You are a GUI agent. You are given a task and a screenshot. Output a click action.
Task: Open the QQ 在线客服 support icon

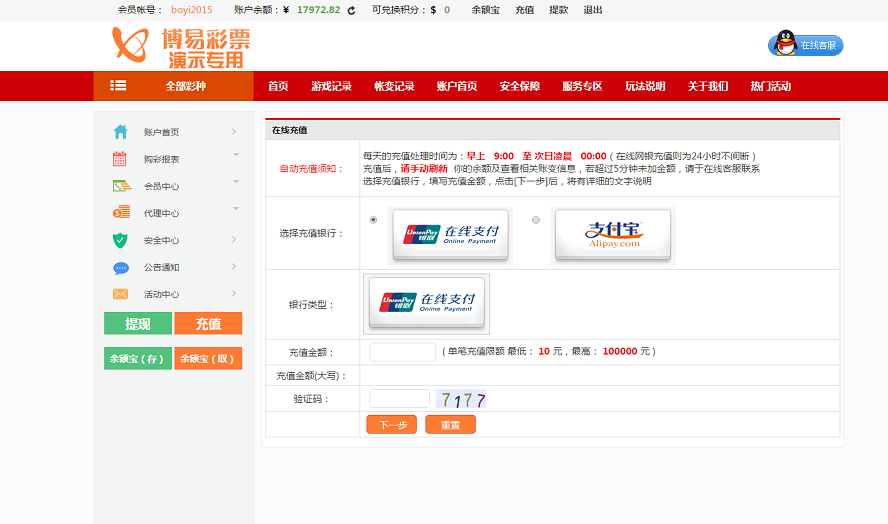pyautogui.click(x=805, y=45)
